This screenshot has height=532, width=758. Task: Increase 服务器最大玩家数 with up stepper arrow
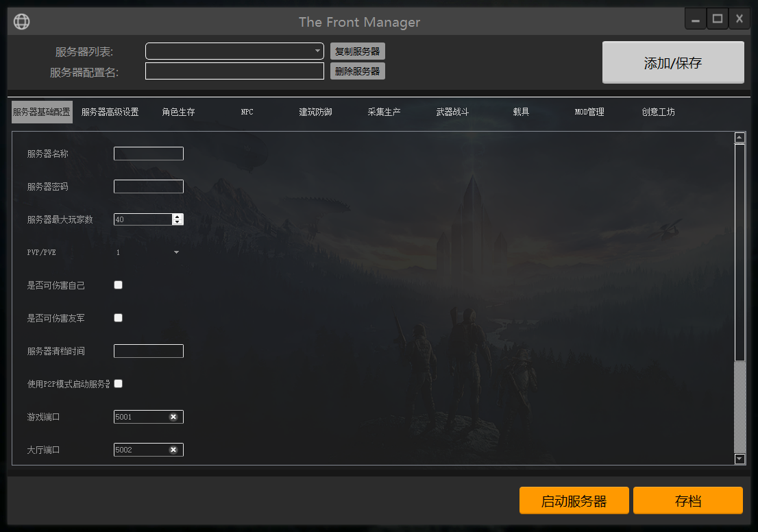tap(178, 217)
